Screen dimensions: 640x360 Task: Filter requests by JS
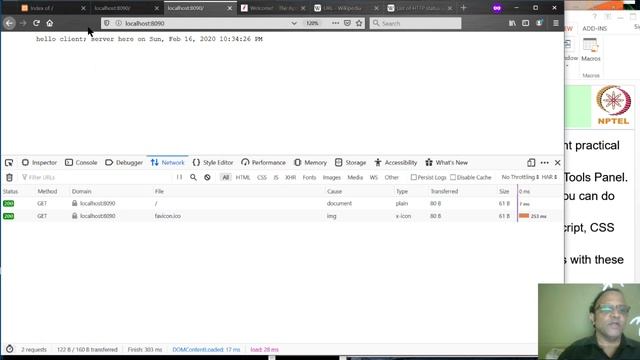point(276,177)
